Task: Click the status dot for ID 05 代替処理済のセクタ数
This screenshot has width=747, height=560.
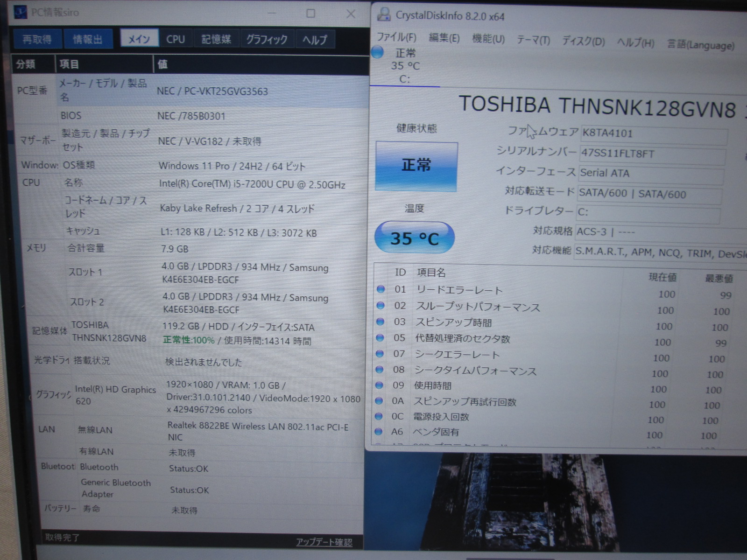Action: pos(380,338)
